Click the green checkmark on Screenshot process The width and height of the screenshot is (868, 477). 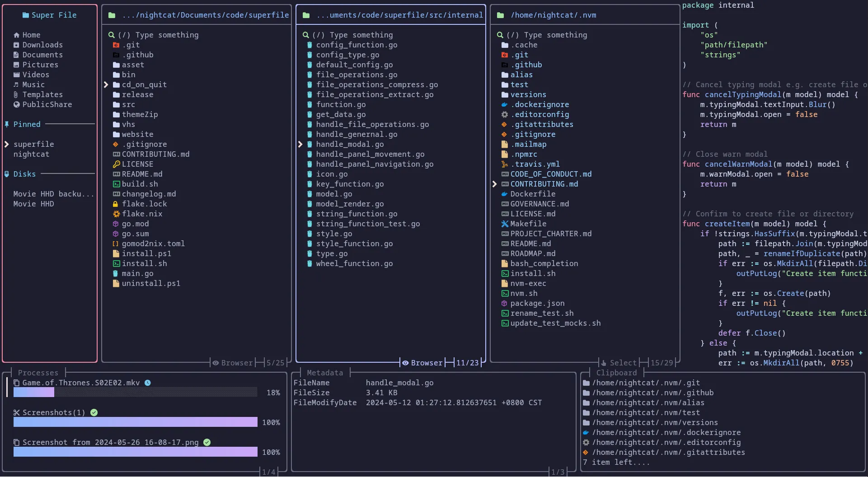pyautogui.click(x=207, y=442)
